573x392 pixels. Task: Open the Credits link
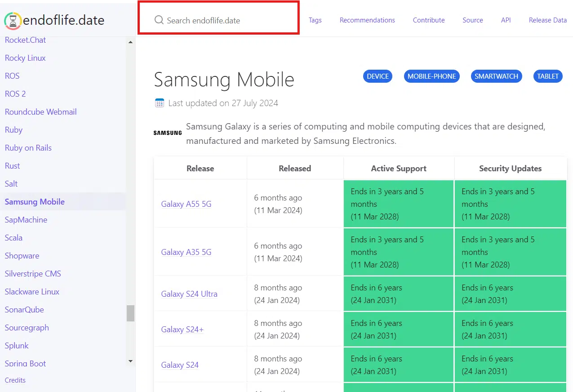[x=15, y=380]
